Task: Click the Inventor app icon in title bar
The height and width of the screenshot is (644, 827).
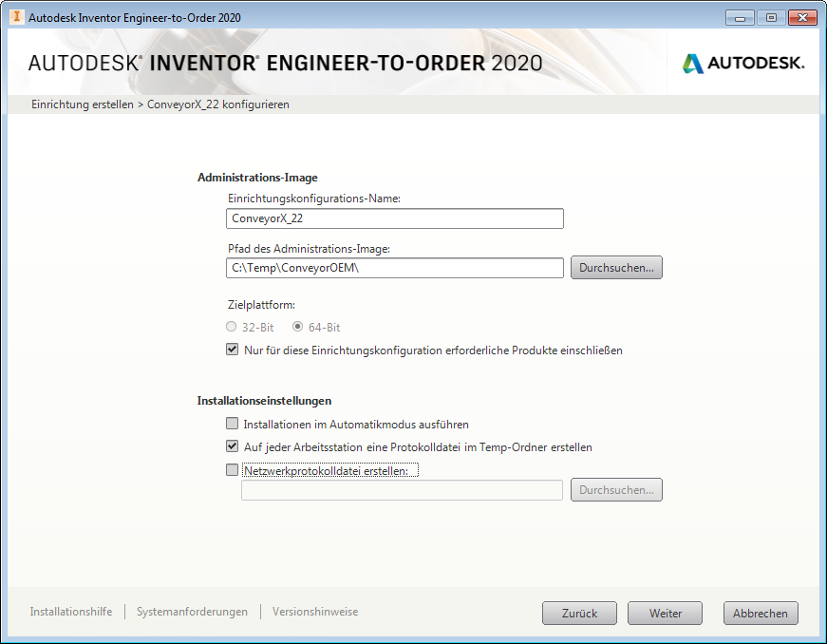Action: [x=16, y=17]
